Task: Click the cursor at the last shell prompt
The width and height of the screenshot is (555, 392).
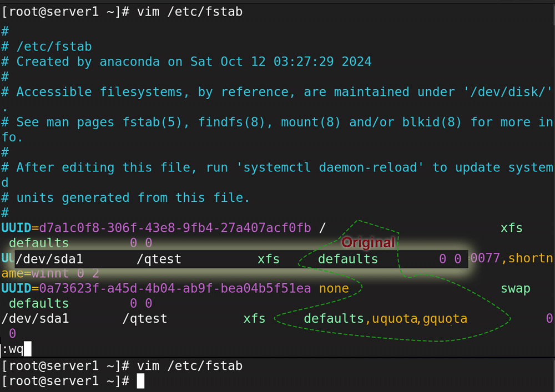Action: [x=140, y=381]
